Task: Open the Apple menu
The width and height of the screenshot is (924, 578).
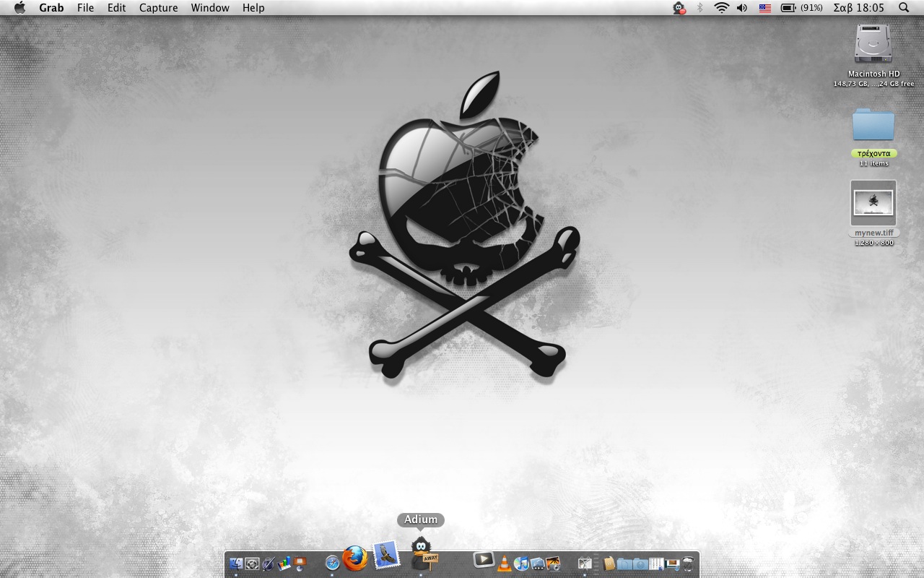Action: (19, 8)
